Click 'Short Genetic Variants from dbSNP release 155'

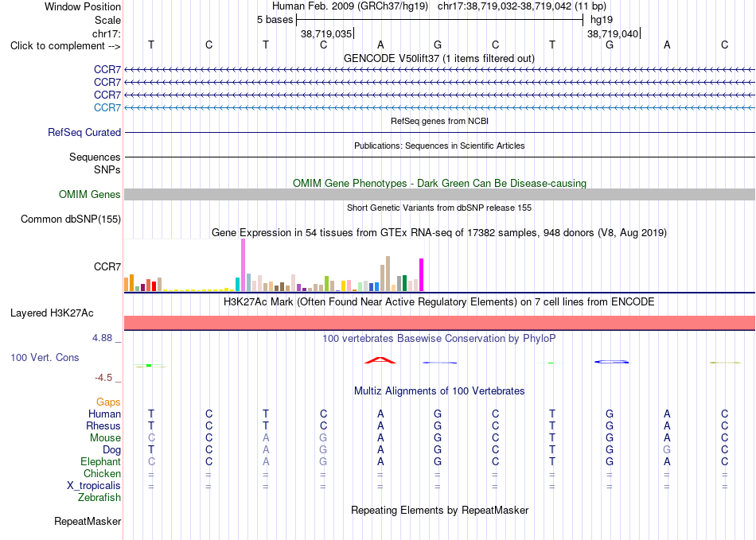pyautogui.click(x=439, y=208)
